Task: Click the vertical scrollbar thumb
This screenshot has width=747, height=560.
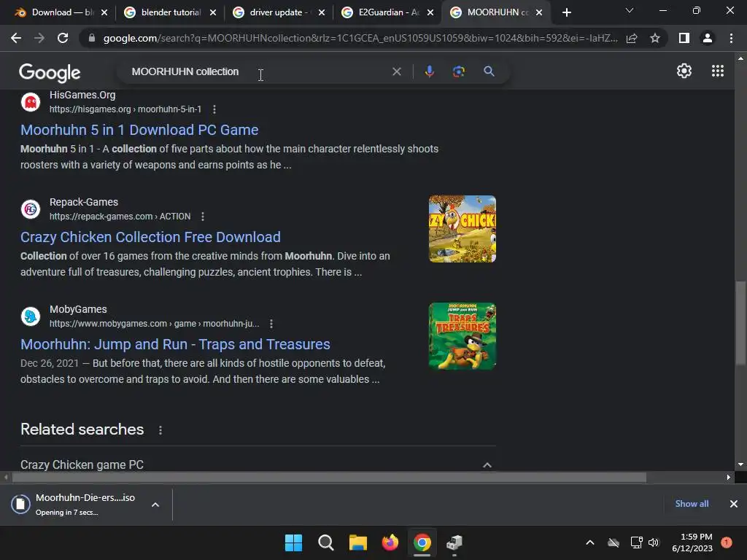Action: 740,324
